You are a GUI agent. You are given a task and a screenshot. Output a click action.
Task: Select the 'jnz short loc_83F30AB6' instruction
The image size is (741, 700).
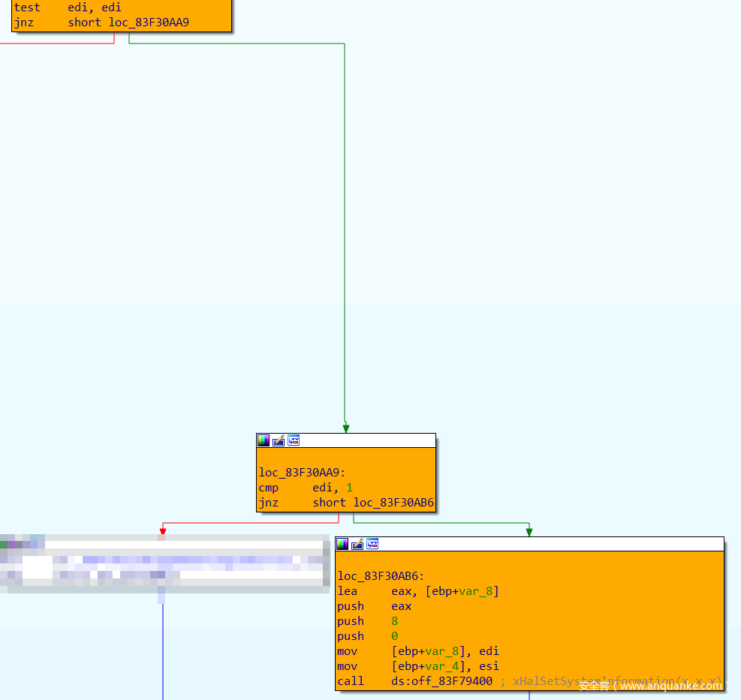click(346, 503)
